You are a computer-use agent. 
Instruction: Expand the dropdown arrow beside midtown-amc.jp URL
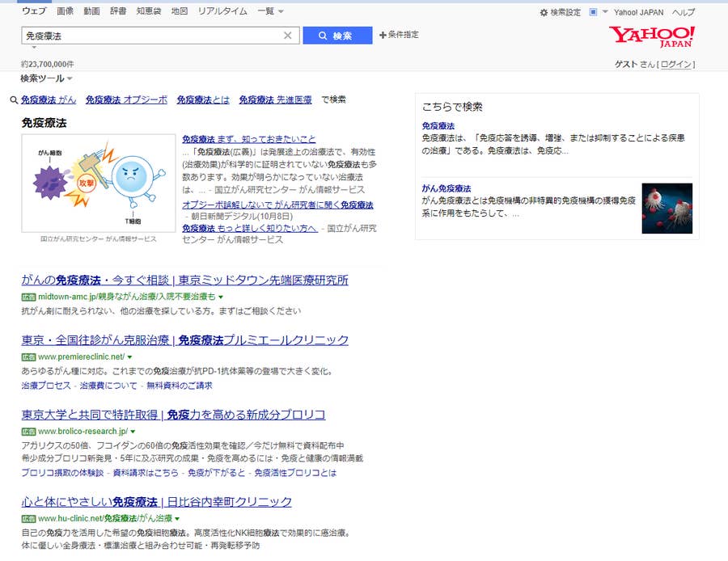[221, 297]
